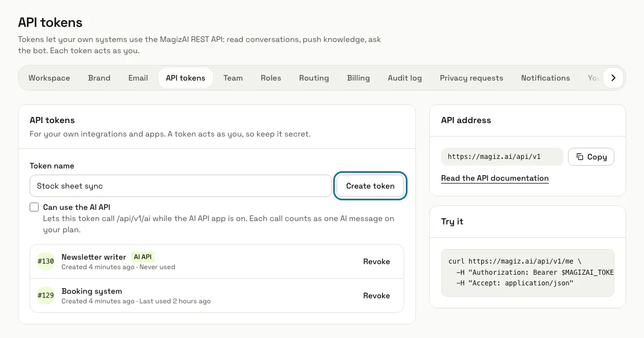Open the Brand tab
This screenshot has width=644, height=338.
tap(99, 78)
